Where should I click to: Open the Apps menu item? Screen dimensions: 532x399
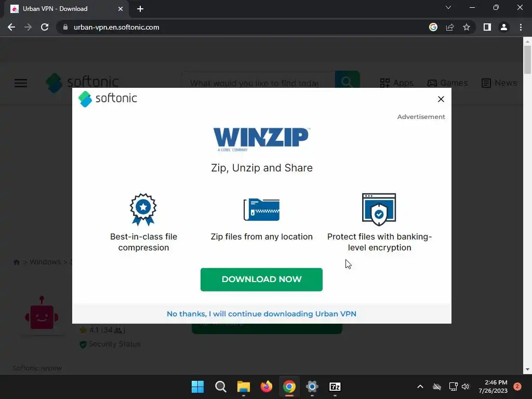396,83
